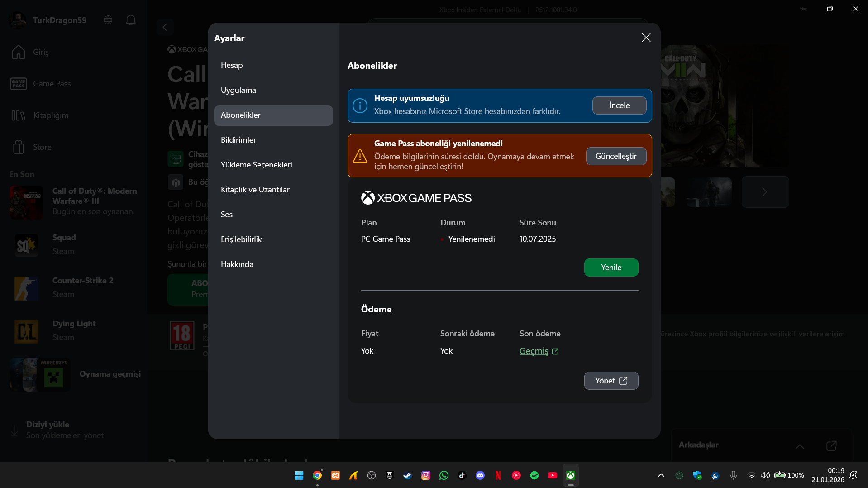This screenshot has height=488, width=868.
Task: Select the Ses settings tab
Action: (x=273, y=215)
